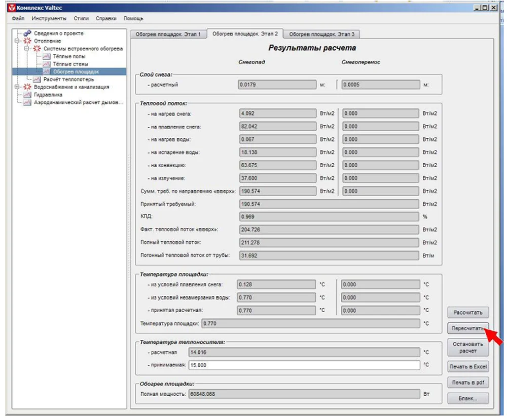Collapse Системы встроенного обогрева node
The height and width of the screenshot is (420, 507).
(x=27, y=49)
